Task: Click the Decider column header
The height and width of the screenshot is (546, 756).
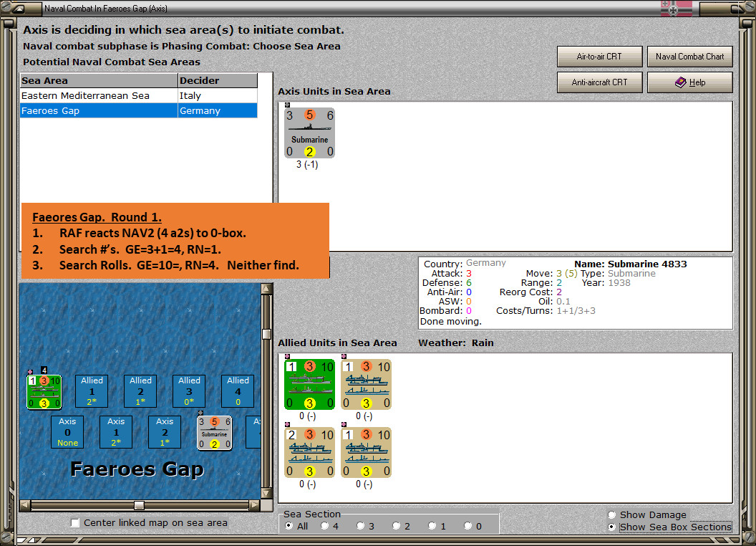Action: pyautogui.click(x=218, y=81)
